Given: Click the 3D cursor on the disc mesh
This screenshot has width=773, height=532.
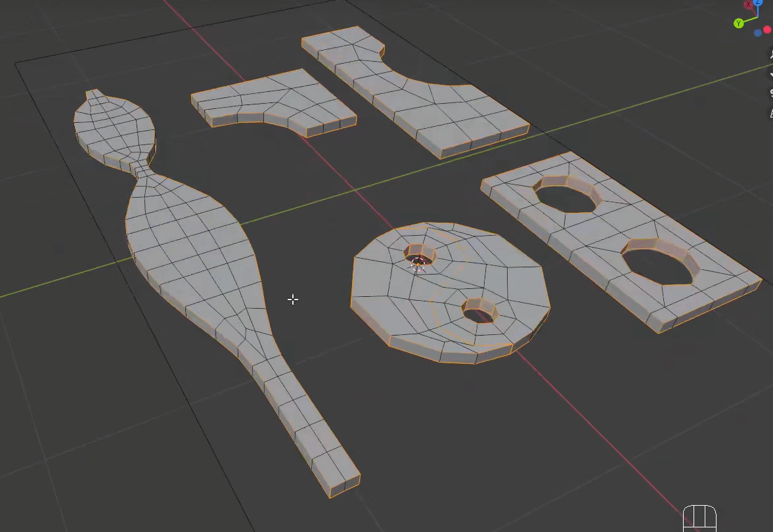Looking at the screenshot, I should tap(418, 264).
